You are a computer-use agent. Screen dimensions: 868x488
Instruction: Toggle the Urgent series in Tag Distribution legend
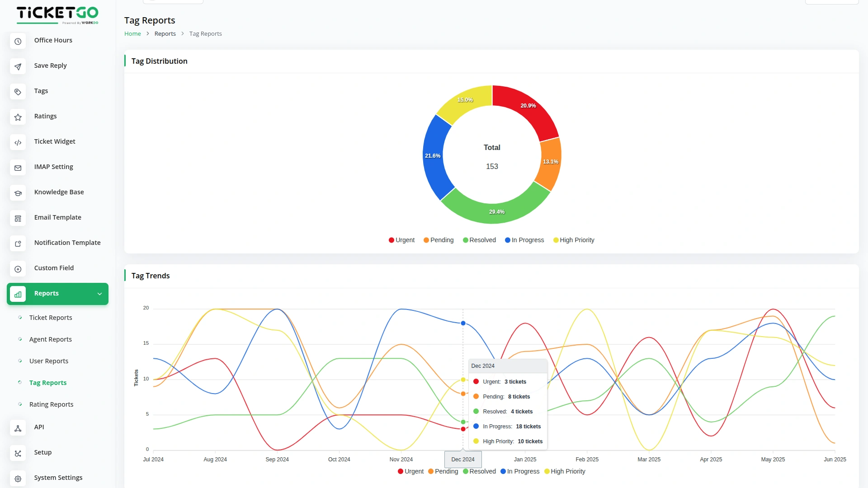[401, 240]
